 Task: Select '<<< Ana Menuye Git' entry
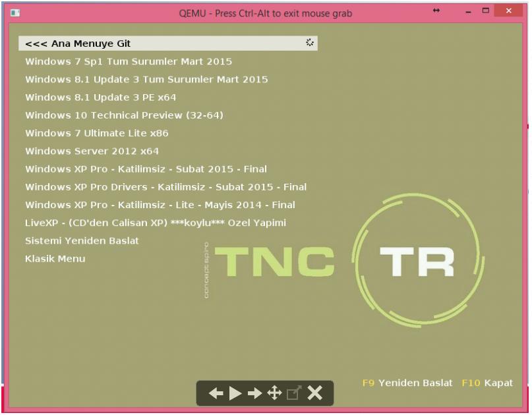[x=168, y=43]
